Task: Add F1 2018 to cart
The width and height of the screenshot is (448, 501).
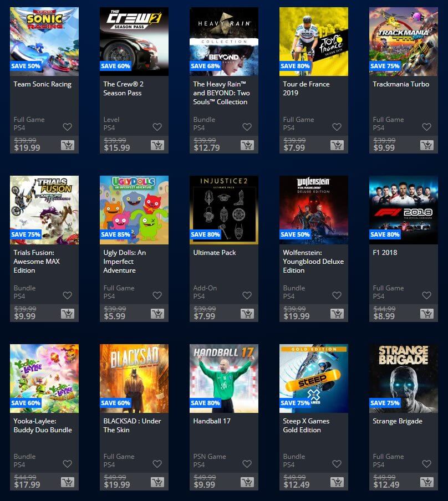Action: pyautogui.click(x=427, y=314)
